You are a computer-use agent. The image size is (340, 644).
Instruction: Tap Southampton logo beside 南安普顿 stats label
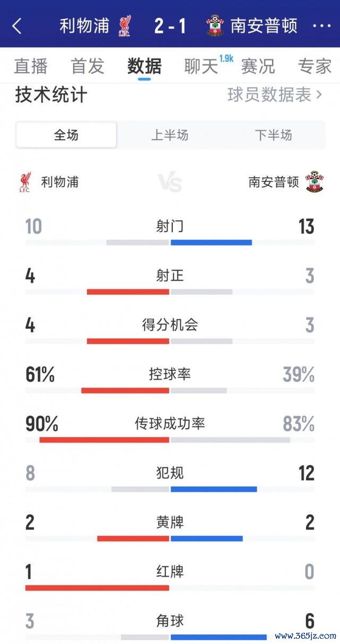pos(314,182)
